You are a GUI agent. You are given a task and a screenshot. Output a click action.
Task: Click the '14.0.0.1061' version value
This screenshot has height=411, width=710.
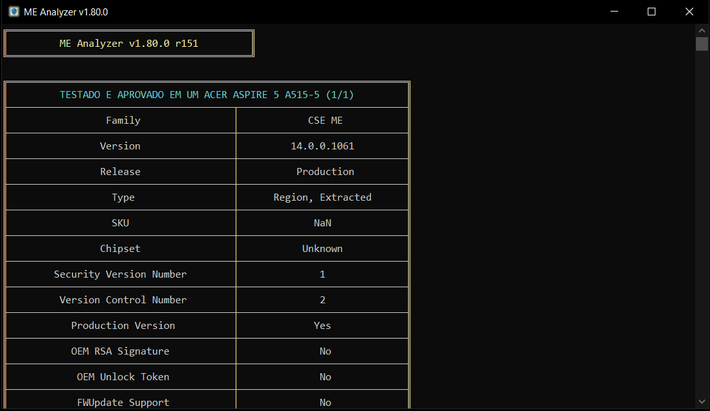coord(322,146)
